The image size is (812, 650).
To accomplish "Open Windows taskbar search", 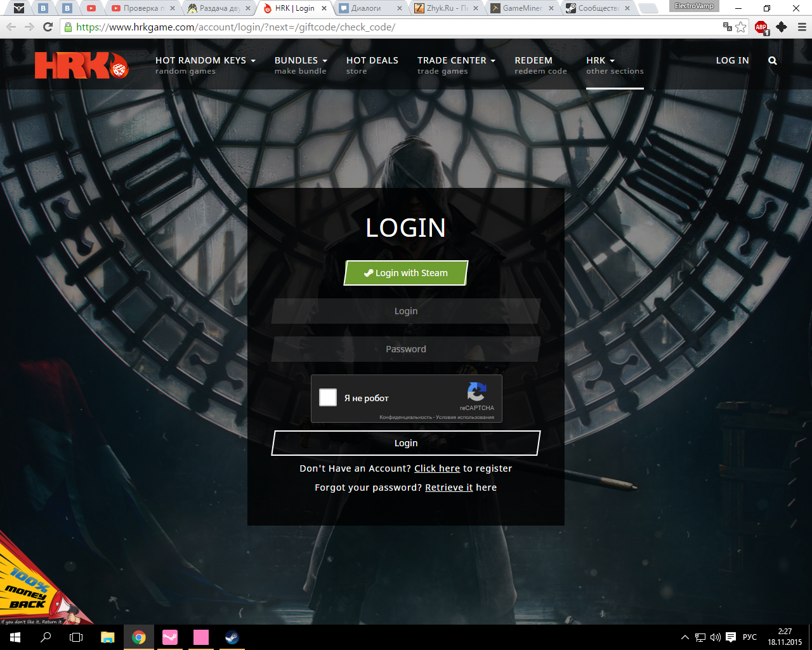I will click(46, 637).
